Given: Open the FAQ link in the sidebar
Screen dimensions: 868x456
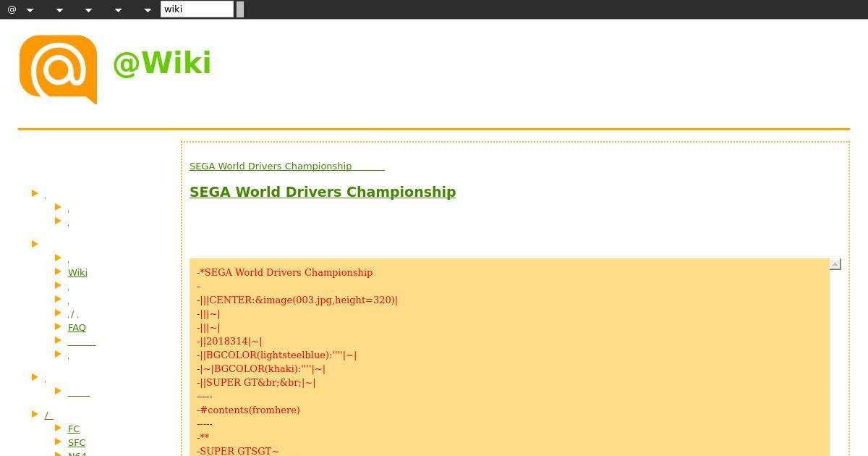Looking at the screenshot, I should tap(77, 328).
